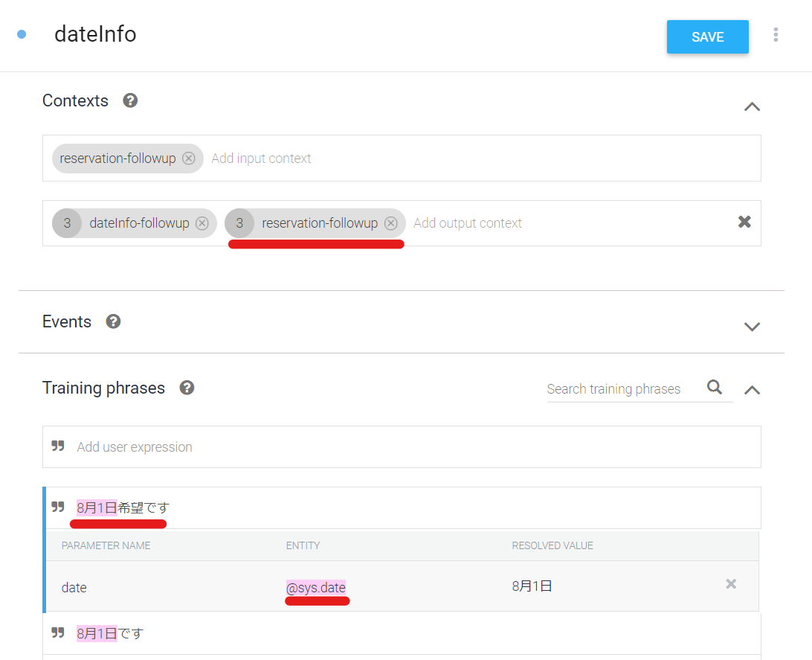Remove the dateInfo-followup output context
Screen dimensions: 812x660
pyautogui.click(x=202, y=223)
